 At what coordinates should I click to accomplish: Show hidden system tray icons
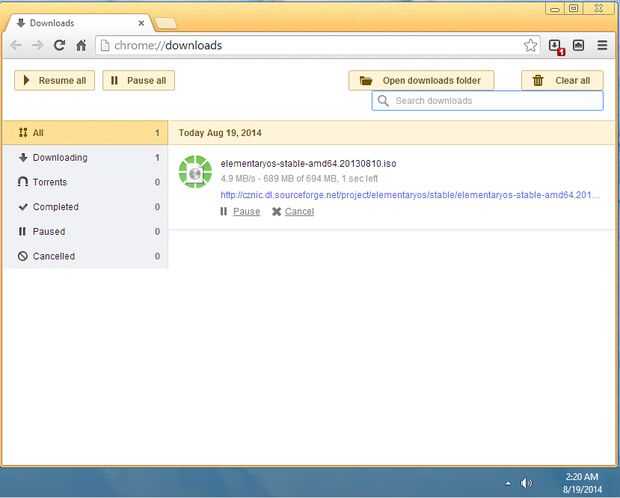508,483
